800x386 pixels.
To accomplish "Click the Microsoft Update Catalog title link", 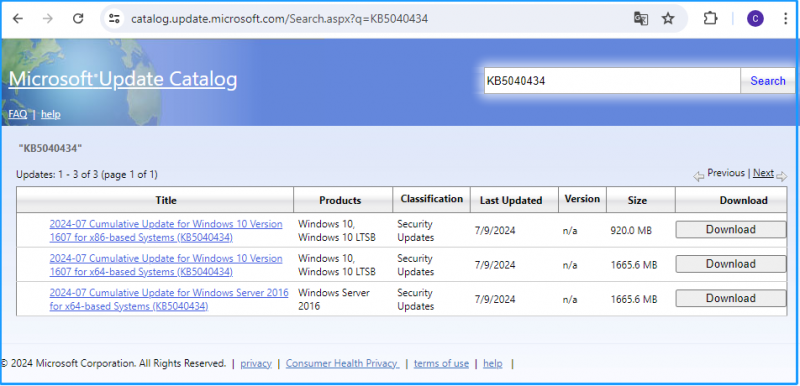I will (x=123, y=80).
